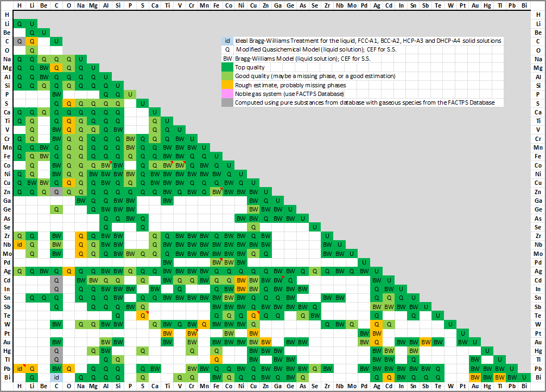This screenshot has height=392, width=546.
Task: Select the orange Q cell for W-Mn system
Action: click(204, 324)
